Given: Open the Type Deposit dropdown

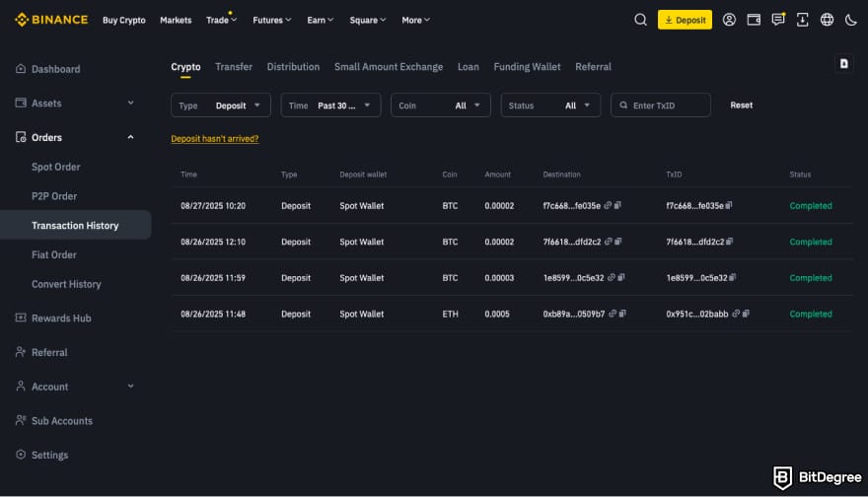Looking at the screenshot, I should click(221, 106).
